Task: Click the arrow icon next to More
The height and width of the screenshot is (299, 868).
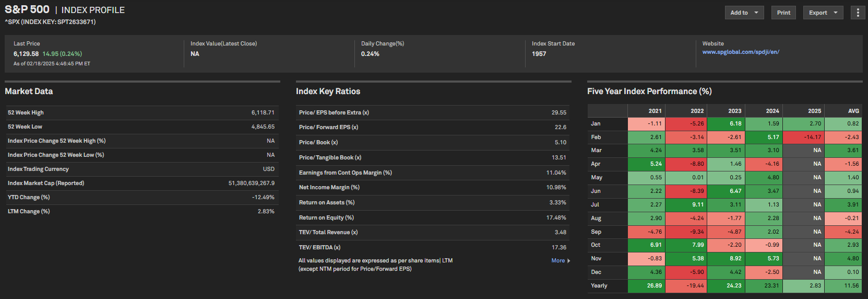Action: coord(568,261)
